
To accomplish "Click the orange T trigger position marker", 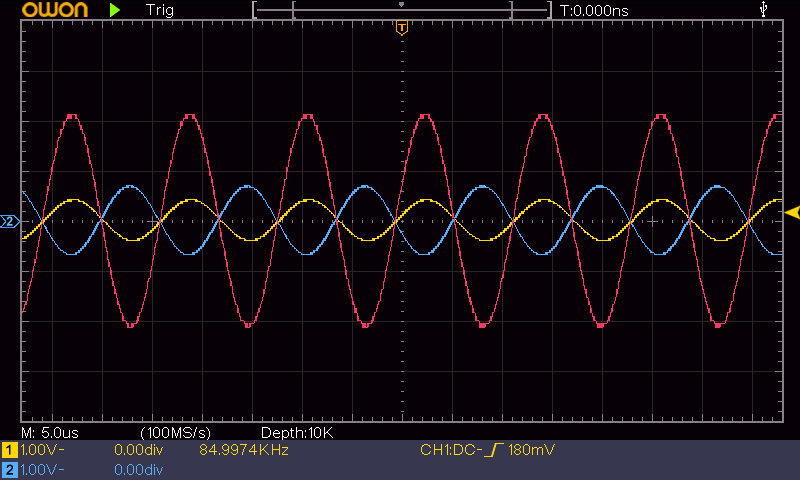I will tap(401, 28).
